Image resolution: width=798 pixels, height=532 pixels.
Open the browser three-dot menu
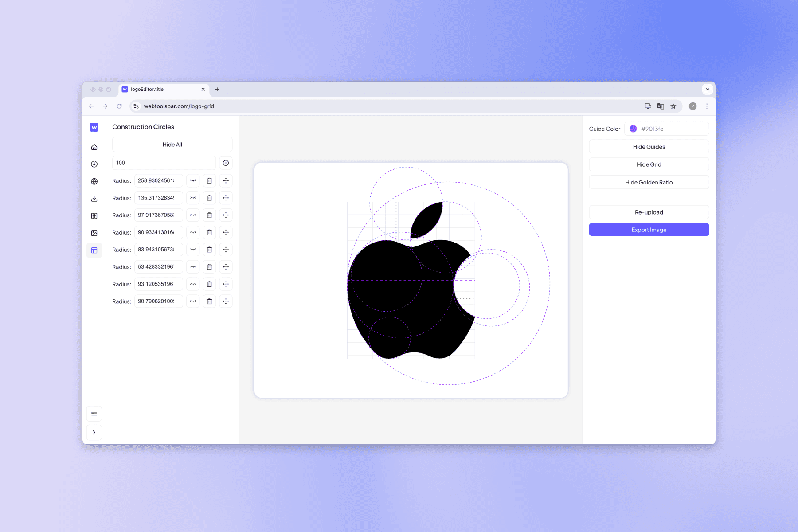tap(707, 106)
